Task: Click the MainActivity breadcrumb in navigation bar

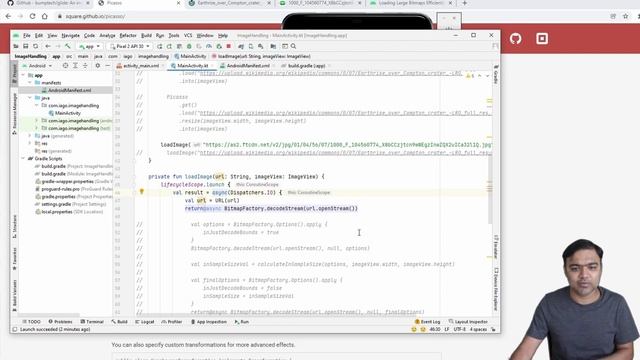Action: point(190,56)
